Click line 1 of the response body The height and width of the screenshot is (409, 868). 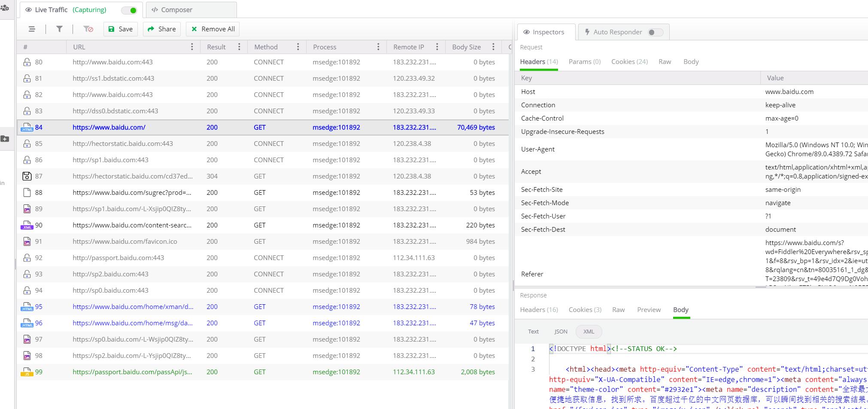pos(708,349)
